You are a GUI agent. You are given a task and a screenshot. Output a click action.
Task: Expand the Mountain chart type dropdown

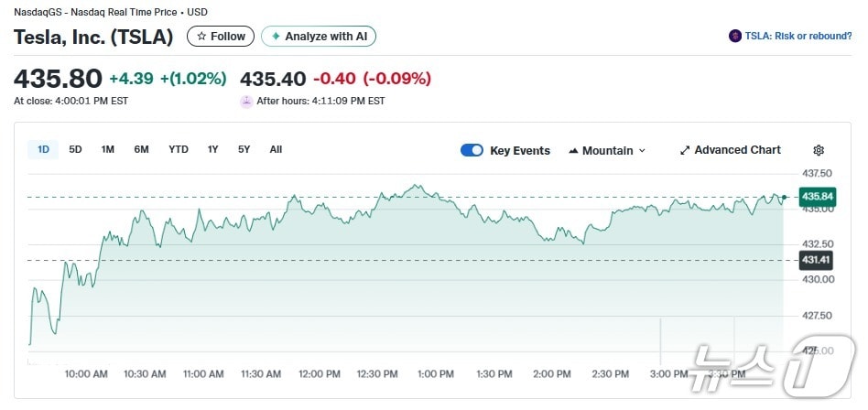pyautogui.click(x=642, y=150)
